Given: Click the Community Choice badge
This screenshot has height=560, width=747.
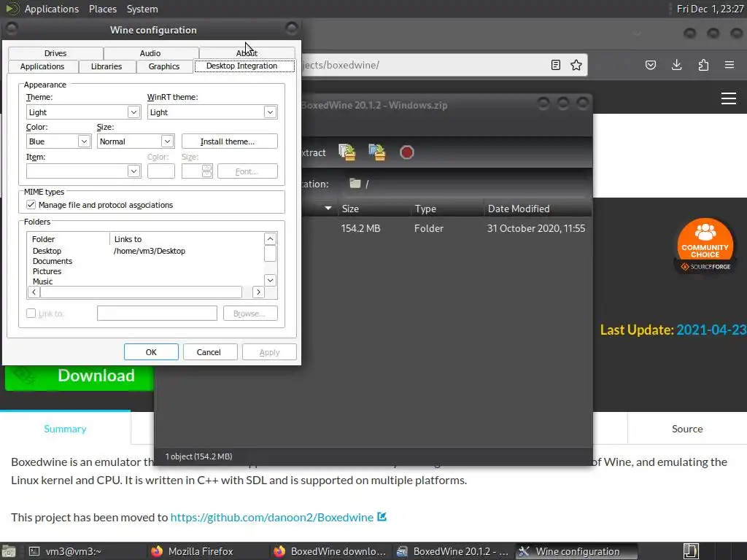Looking at the screenshot, I should 705,246.
